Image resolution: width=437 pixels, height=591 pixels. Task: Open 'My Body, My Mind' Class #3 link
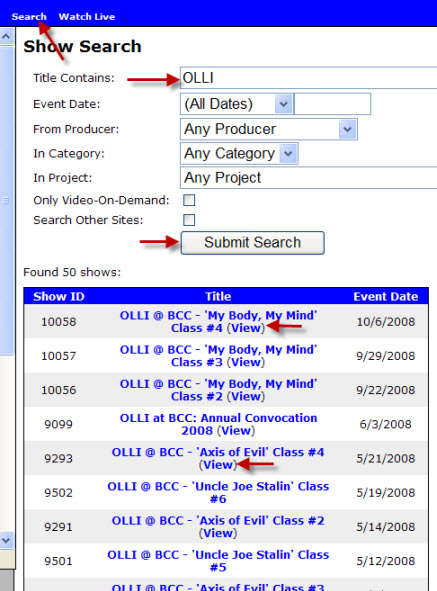tap(218, 356)
